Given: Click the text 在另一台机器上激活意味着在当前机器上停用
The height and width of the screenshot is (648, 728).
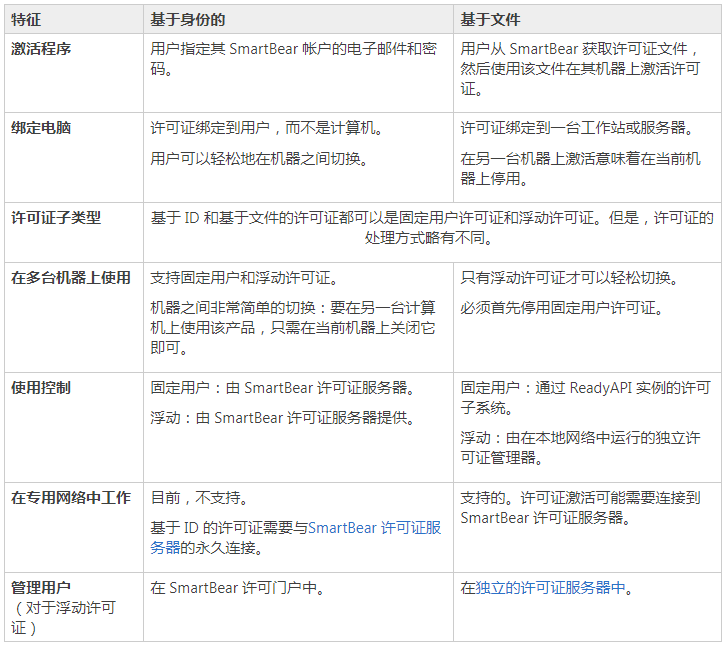Looking at the screenshot, I should coord(580,168).
